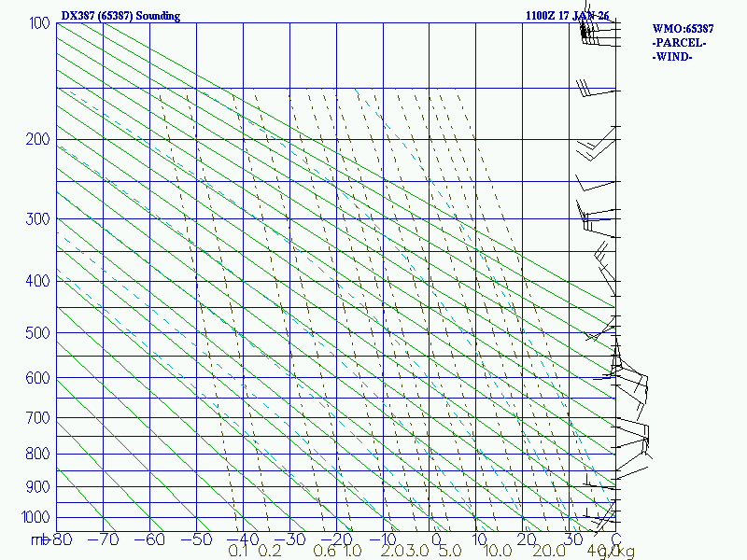747x560 pixels.
Task: Pick the 700 pressure axis label
Action: coord(37,417)
